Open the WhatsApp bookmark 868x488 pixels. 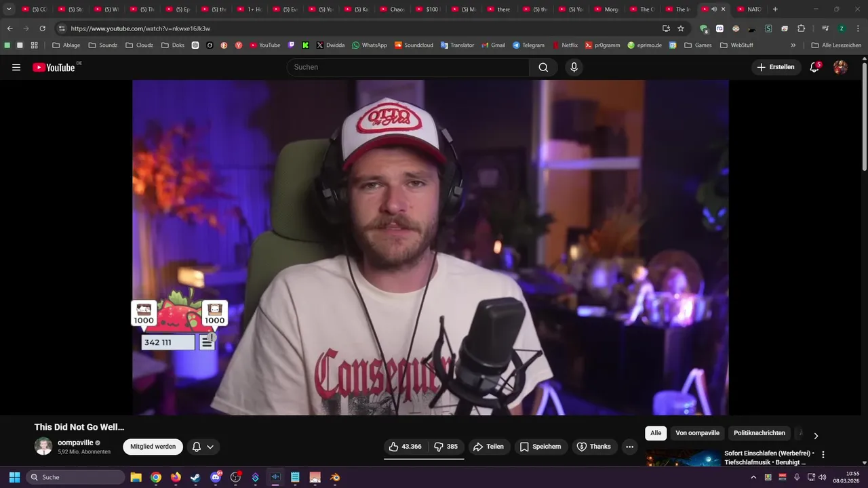pyautogui.click(x=369, y=45)
